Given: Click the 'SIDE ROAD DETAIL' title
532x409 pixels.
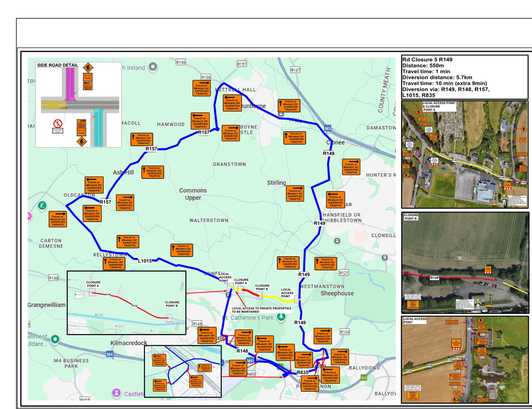Looking at the screenshot, I should 57,65.
